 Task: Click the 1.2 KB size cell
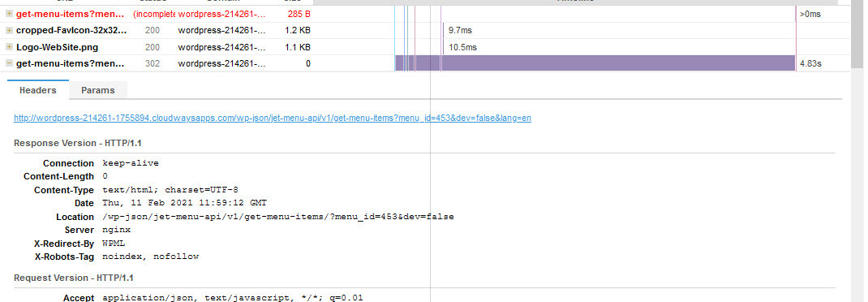point(297,31)
